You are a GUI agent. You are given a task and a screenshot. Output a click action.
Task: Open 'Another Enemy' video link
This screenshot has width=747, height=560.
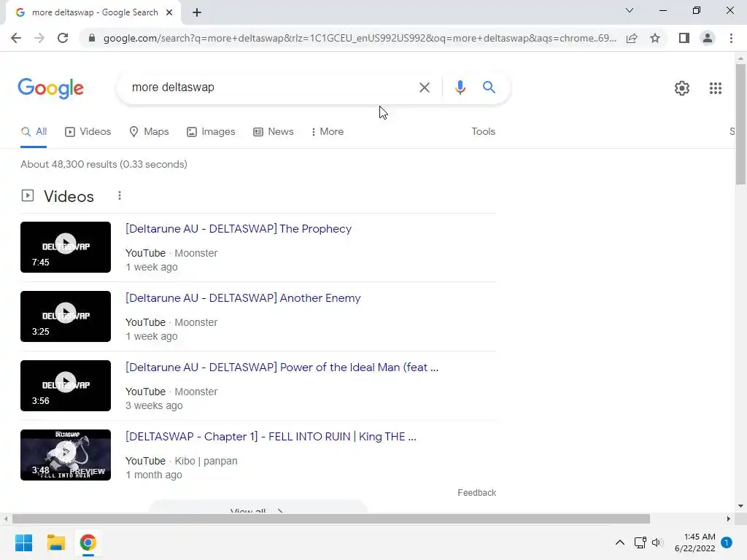(x=243, y=298)
